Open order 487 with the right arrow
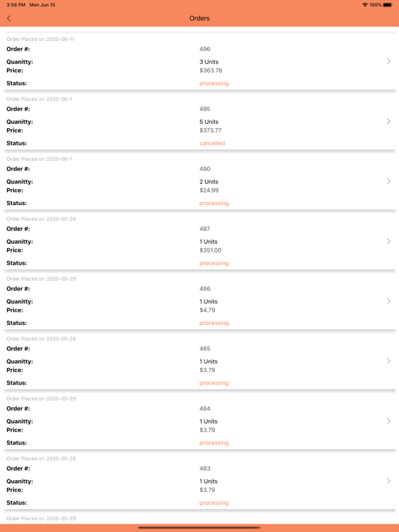399x532 pixels. click(389, 241)
